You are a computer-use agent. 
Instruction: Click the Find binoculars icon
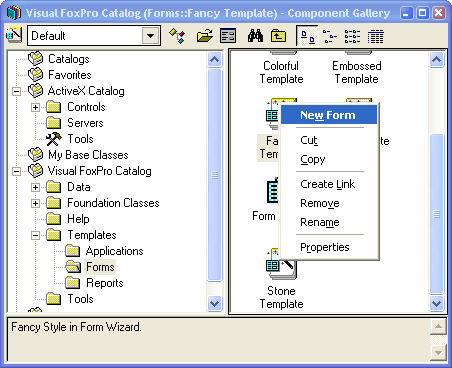pyautogui.click(x=255, y=35)
